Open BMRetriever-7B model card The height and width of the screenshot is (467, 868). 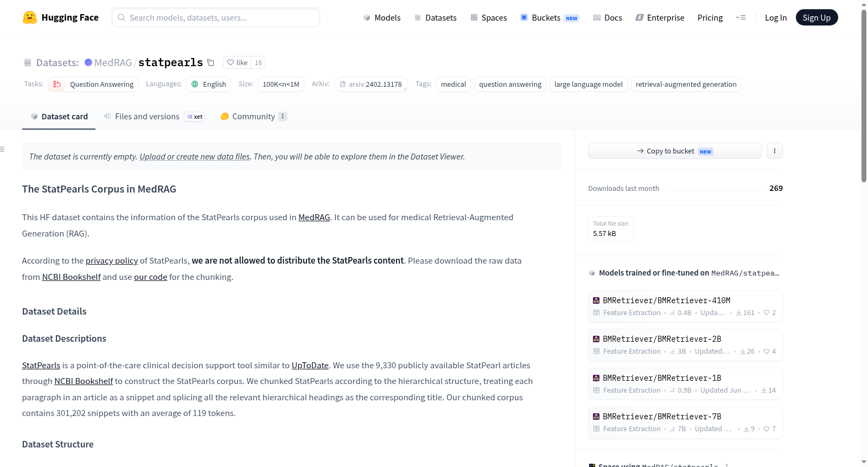(685, 423)
